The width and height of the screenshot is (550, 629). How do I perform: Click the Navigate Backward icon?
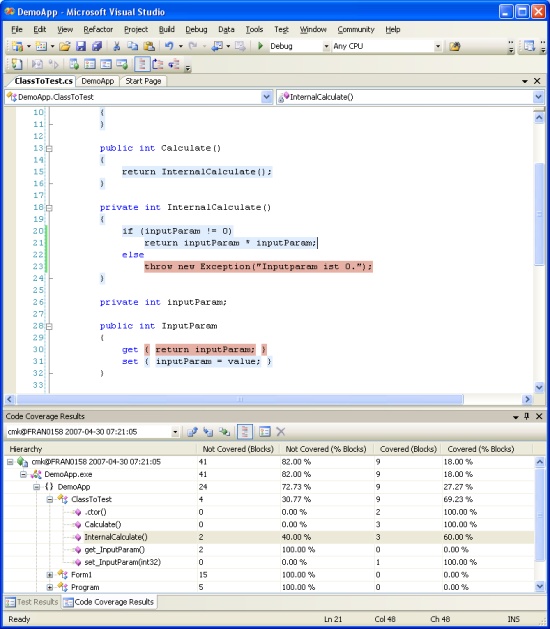[x=217, y=47]
